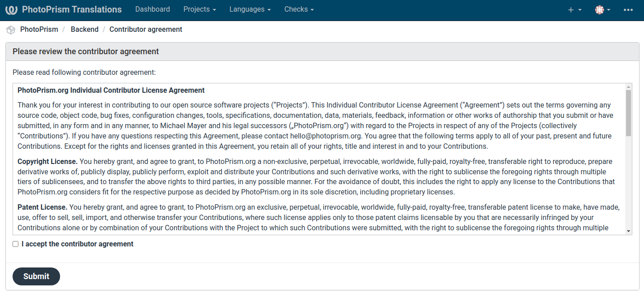Tick the contributor agreement checkbox
The image size is (644, 306).
(x=16, y=244)
